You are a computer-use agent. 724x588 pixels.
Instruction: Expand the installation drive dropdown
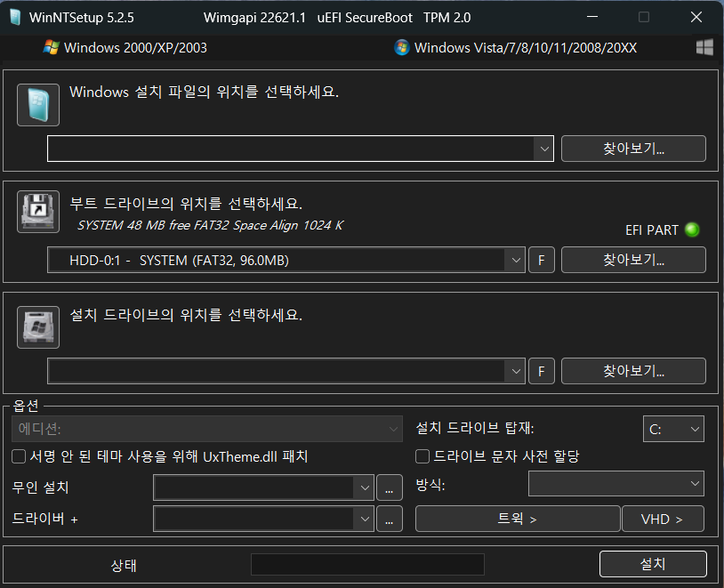(x=516, y=371)
